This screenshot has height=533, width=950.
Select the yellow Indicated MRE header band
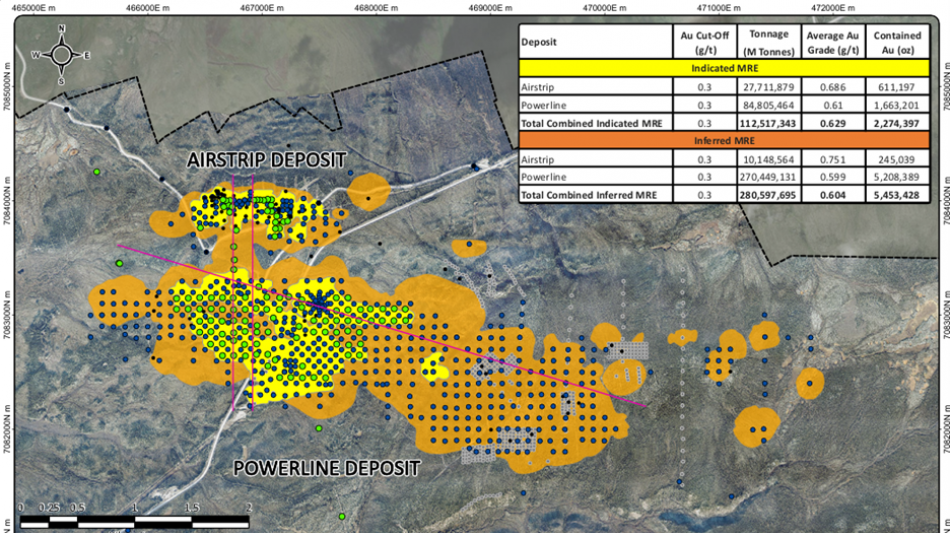tap(724, 68)
